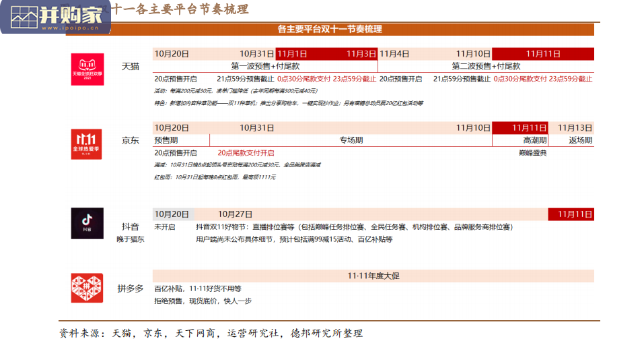Viewport: 644px width, 343px height.
Task: Click red 23点59分截止 under 11月3日
Action: pyautogui.click(x=355, y=79)
